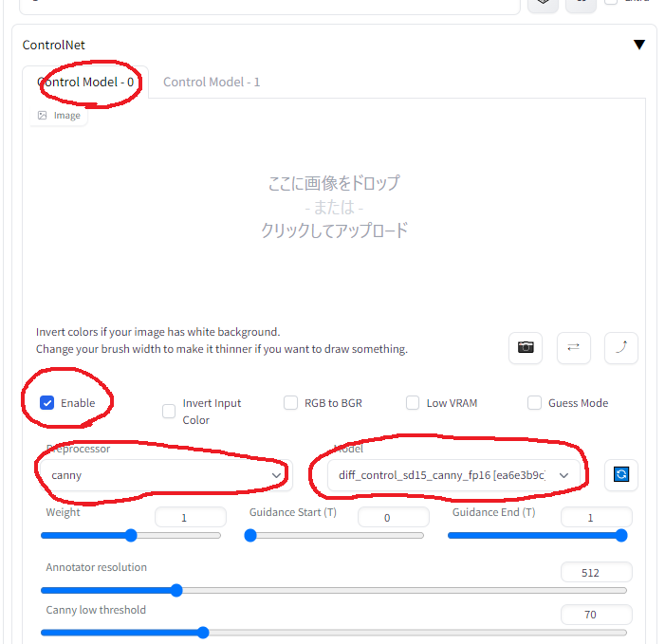
Task: Click Annotator resolution value 512 field
Action: [x=597, y=572]
